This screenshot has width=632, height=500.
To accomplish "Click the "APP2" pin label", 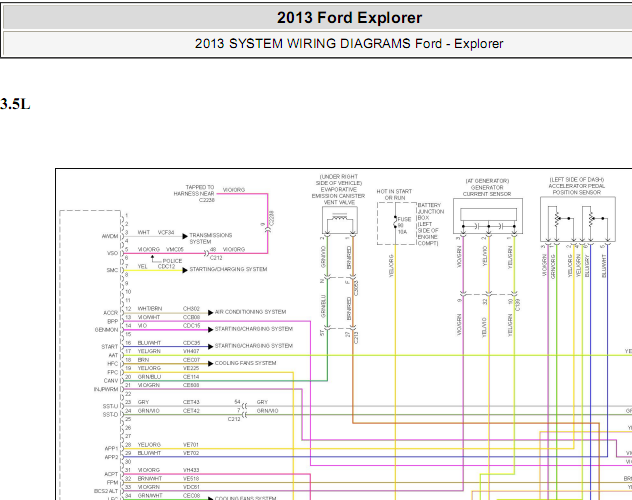I will pyautogui.click(x=112, y=458).
